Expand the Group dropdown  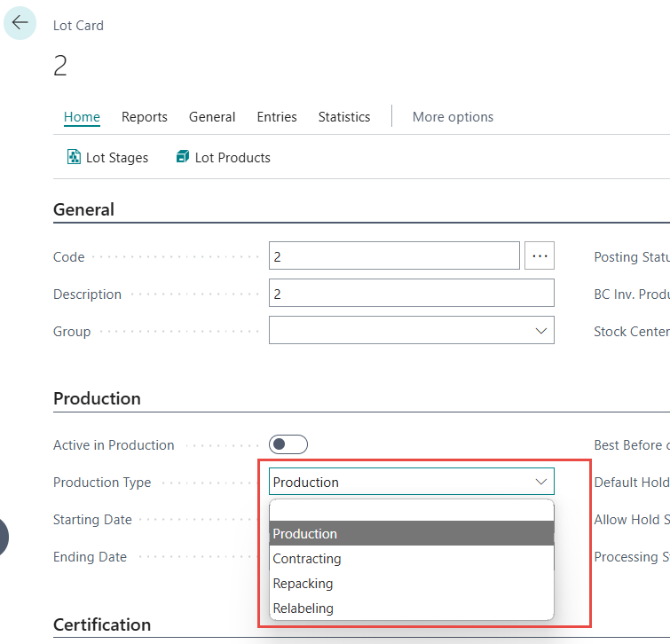click(x=540, y=331)
